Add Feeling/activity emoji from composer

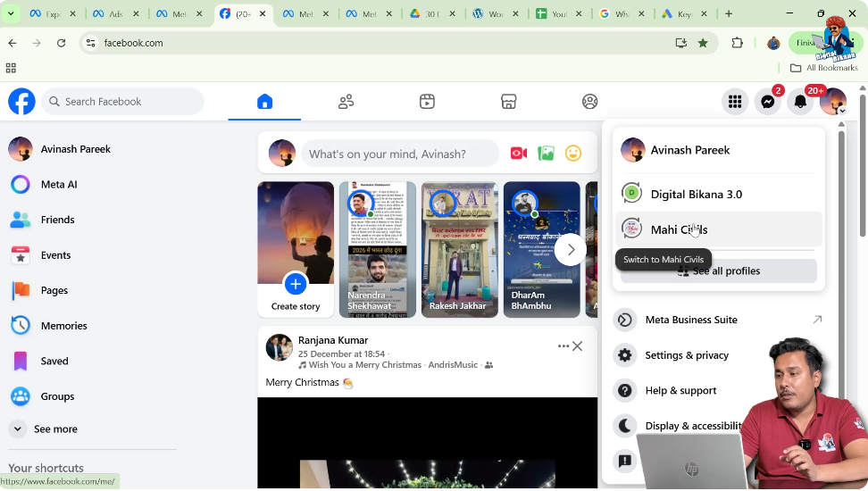point(573,154)
